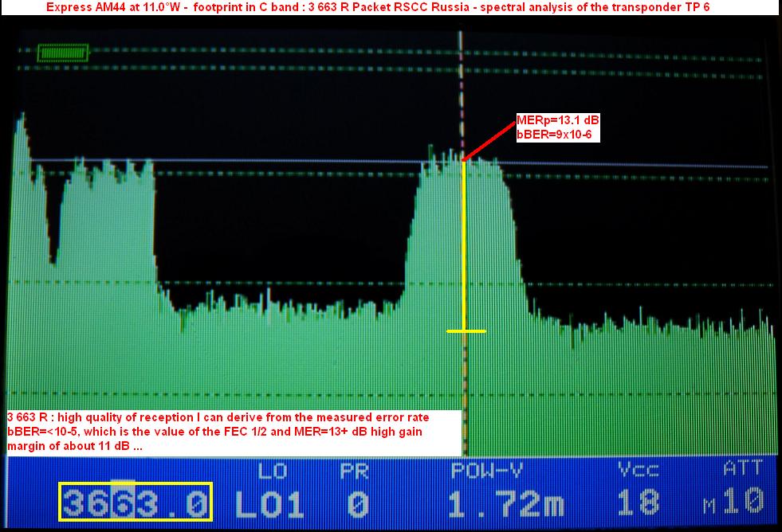Screen dimensions: 782x532
Task: Click the small M symbol beside ATT value
Action: (707, 504)
